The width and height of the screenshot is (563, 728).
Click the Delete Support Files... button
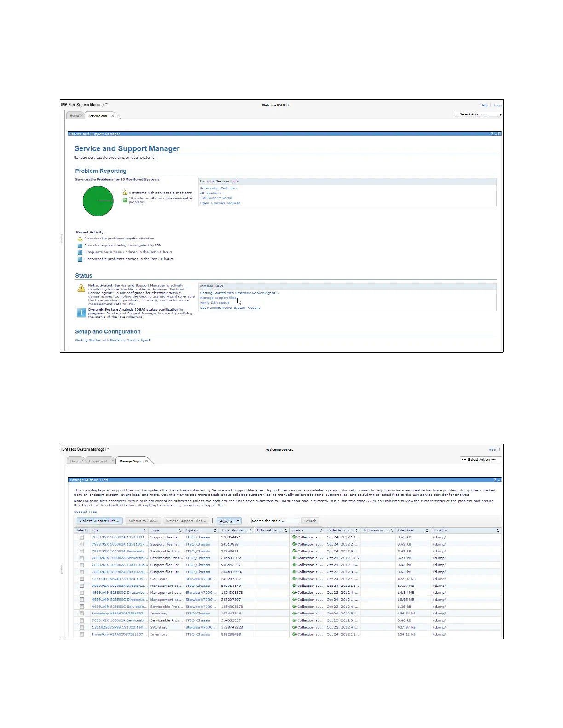point(186,521)
